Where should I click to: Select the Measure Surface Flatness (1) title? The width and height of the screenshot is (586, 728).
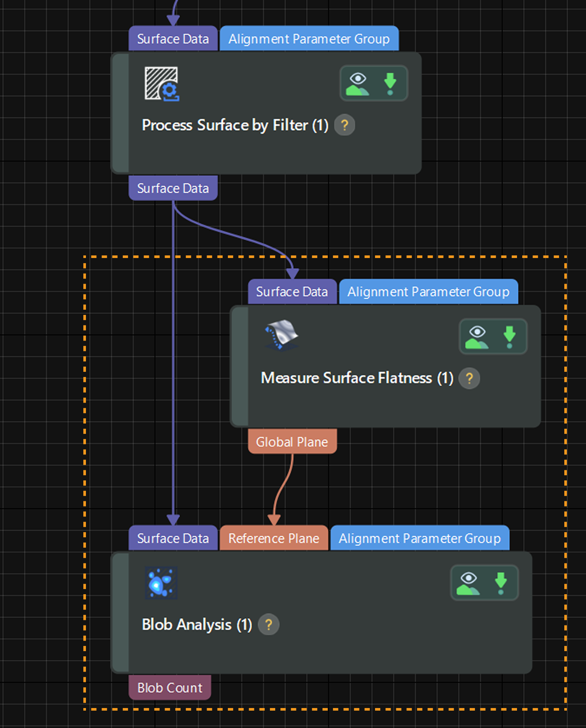point(357,378)
